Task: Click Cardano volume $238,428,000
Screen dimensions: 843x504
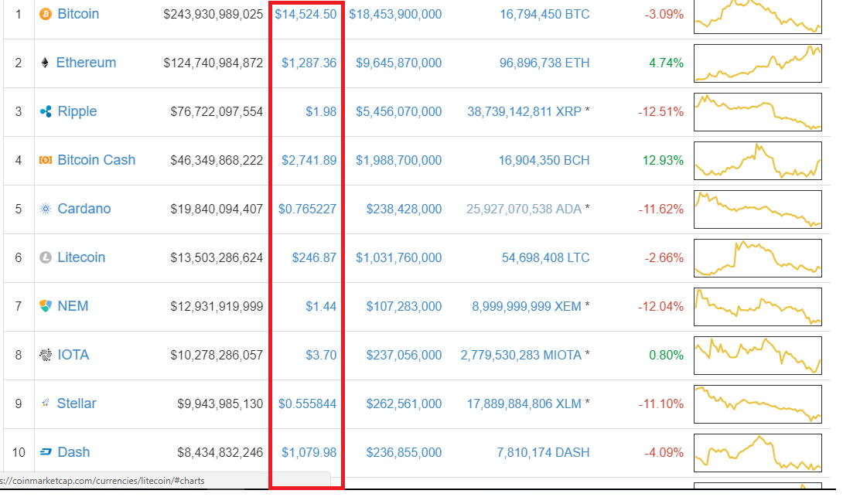Action: 404,209
